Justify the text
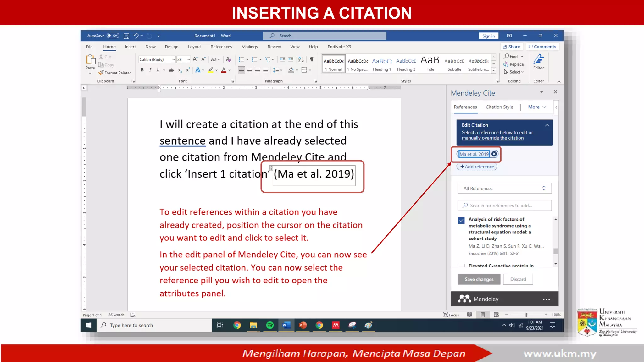Screen dimensions: 644x362 (x=266, y=70)
